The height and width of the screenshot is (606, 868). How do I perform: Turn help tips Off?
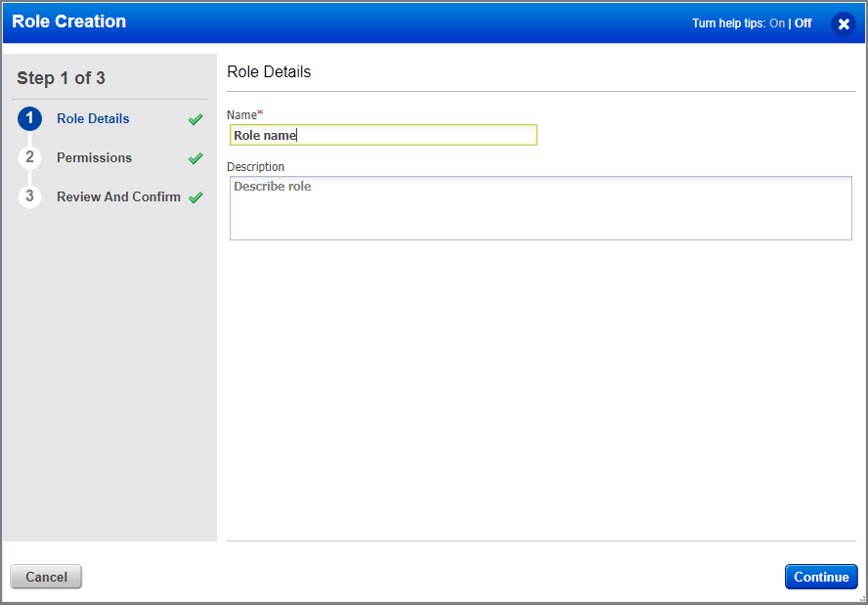[x=803, y=23]
